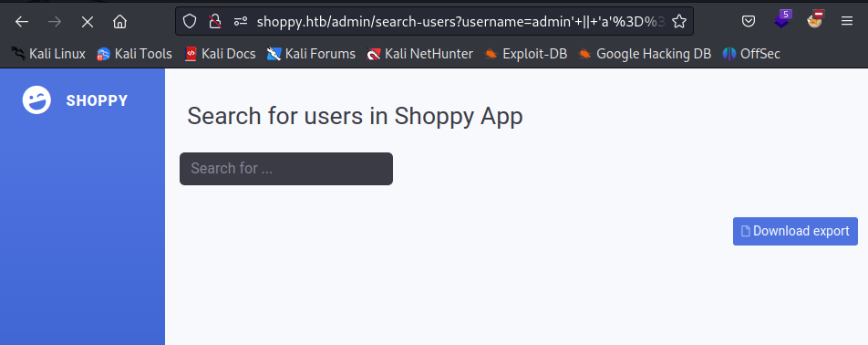Screen dimensions: 868x345
Task: Open the extension icon with badge 5
Action: (782, 19)
